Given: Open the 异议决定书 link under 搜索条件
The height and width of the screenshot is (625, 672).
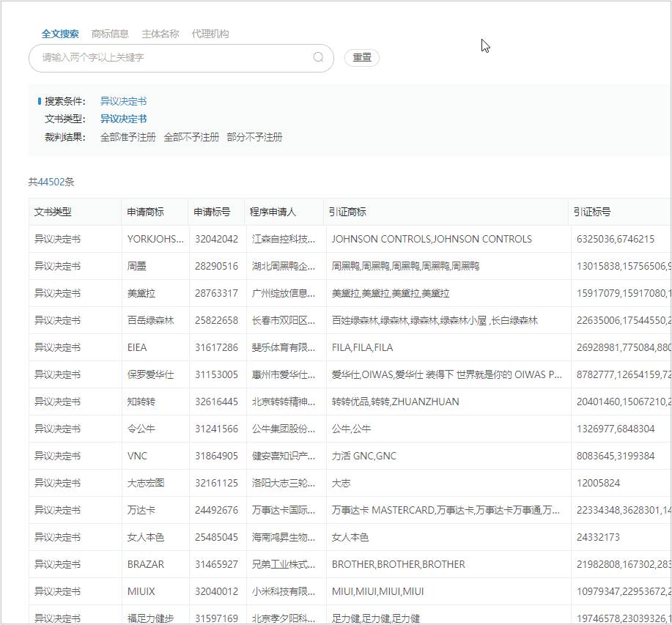Looking at the screenshot, I should [122, 100].
